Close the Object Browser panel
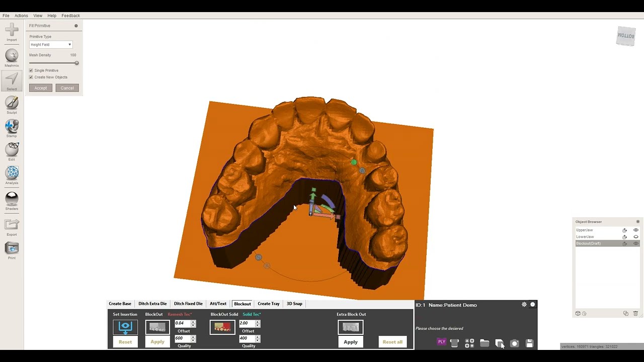 tap(637, 222)
